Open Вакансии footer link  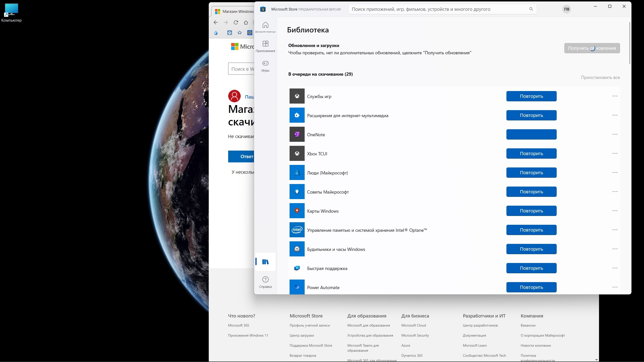(x=528, y=325)
